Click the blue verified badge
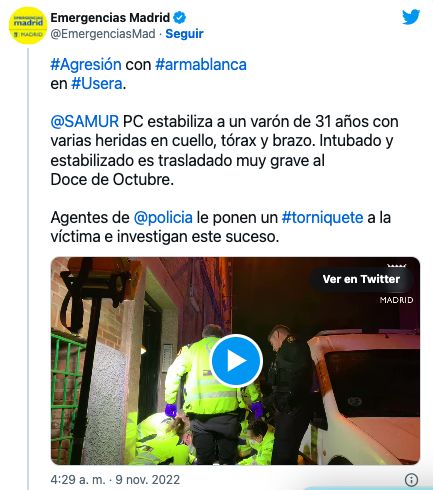Image resolution: width=433 pixels, height=490 pixels. pos(180,17)
